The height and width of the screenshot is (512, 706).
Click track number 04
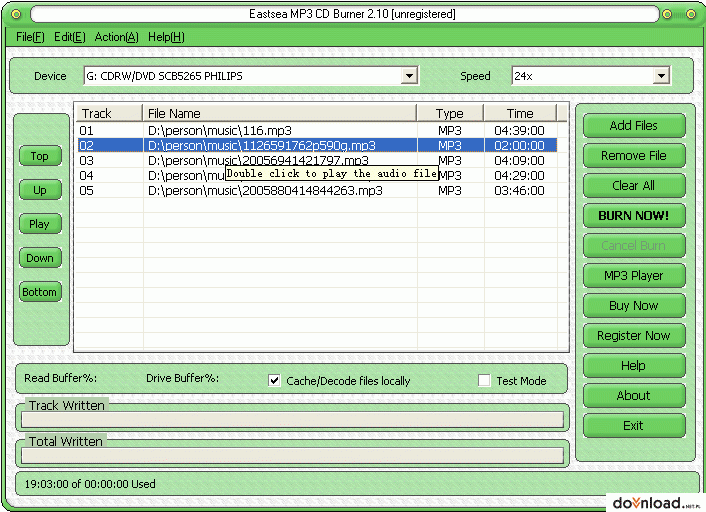pyautogui.click(x=86, y=176)
